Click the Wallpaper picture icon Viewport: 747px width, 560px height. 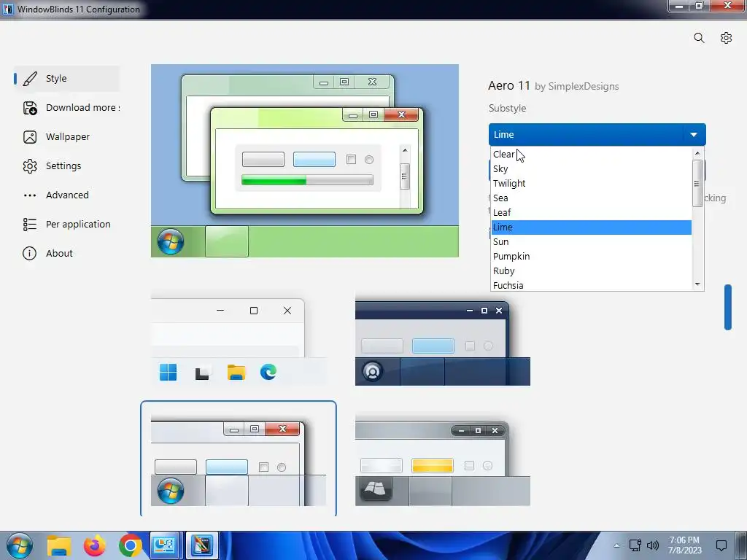(x=30, y=137)
